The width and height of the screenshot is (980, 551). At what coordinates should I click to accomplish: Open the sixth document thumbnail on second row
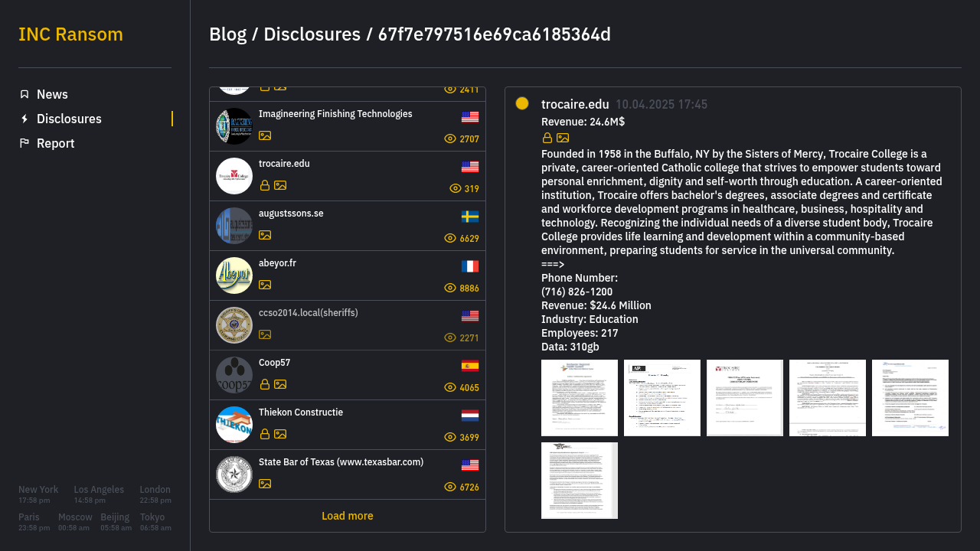(580, 481)
